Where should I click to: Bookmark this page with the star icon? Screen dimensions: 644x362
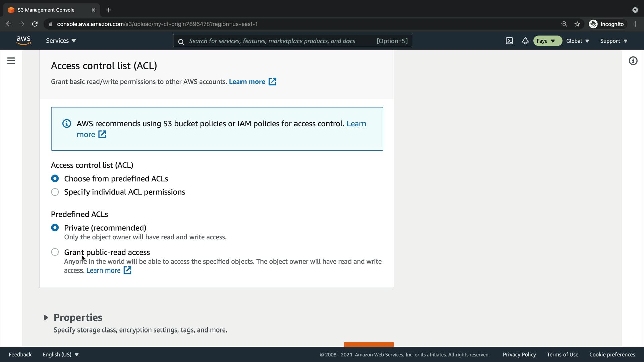point(577,24)
